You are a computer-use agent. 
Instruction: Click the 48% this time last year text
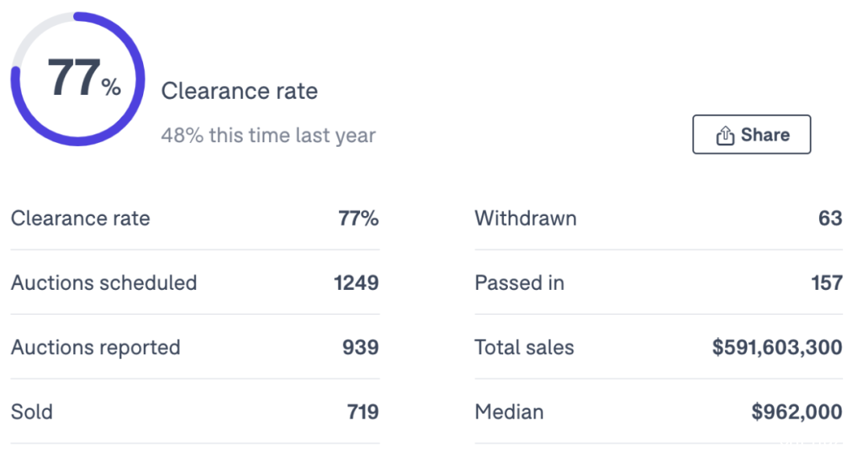click(x=268, y=135)
